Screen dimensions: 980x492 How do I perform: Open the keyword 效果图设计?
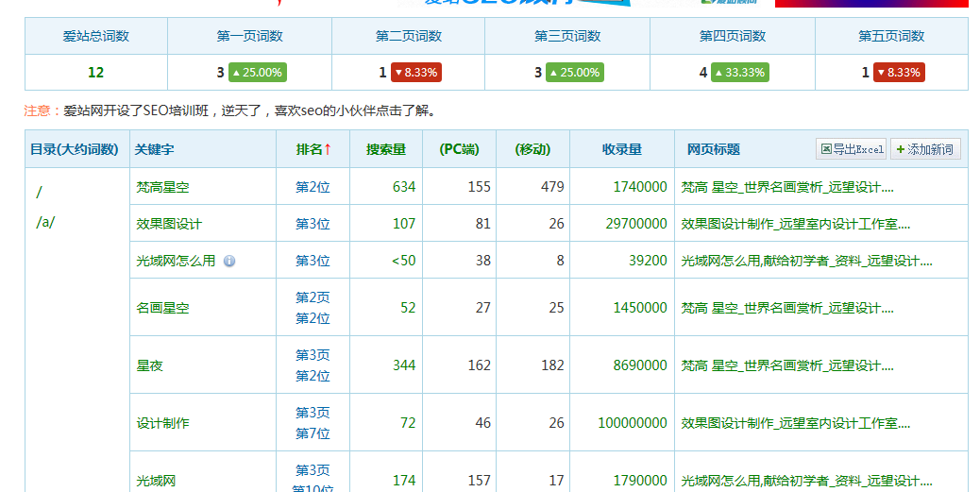pyautogui.click(x=169, y=224)
